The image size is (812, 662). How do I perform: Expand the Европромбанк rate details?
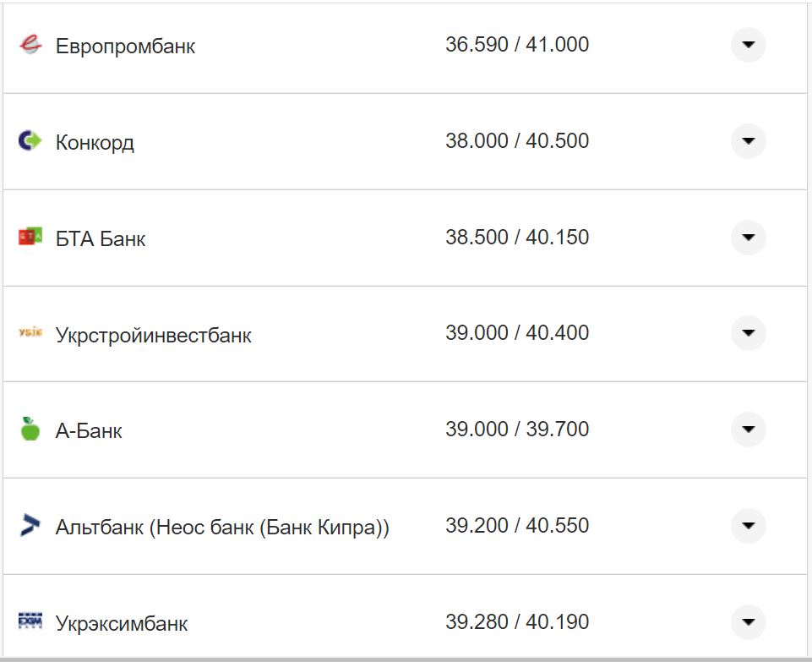[748, 45]
